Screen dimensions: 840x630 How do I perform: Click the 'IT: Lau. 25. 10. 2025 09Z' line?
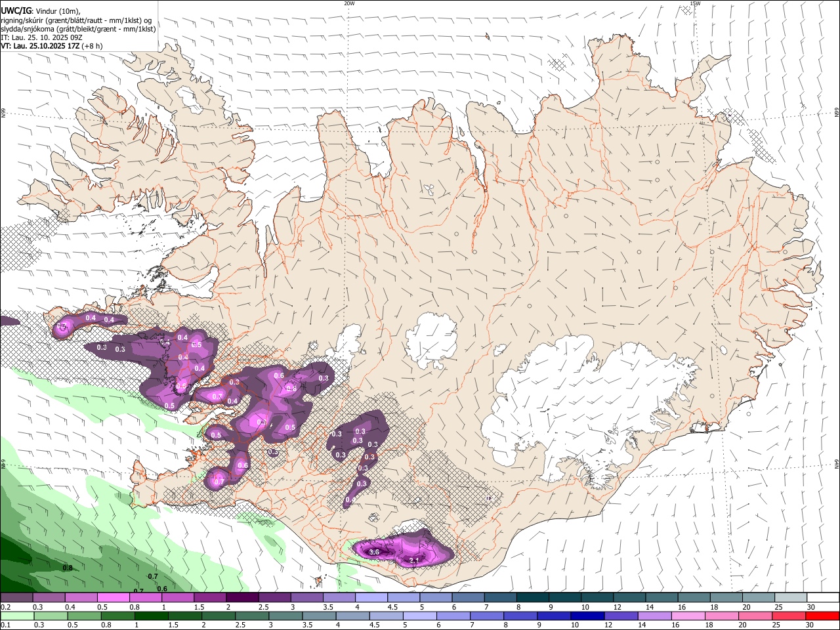(41, 37)
